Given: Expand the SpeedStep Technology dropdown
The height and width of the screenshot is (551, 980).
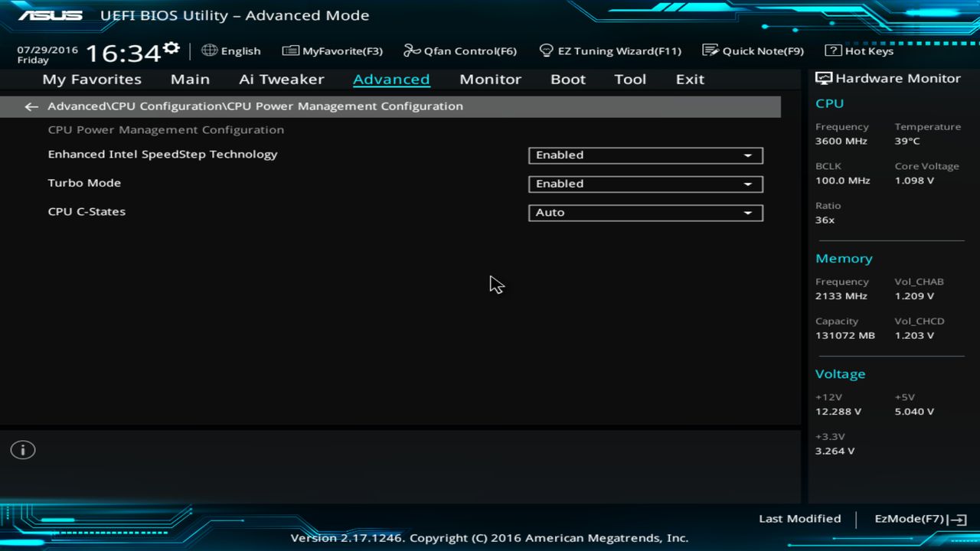Looking at the screenshot, I should point(746,155).
